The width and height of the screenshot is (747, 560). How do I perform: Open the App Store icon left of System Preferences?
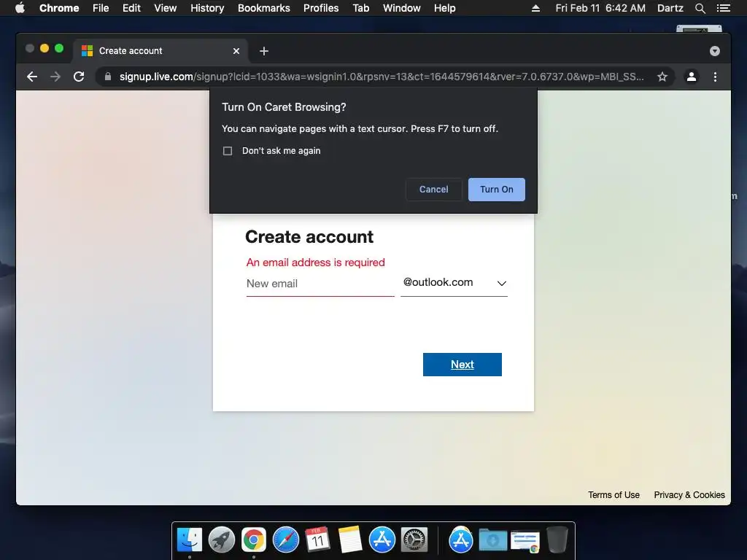coord(382,540)
